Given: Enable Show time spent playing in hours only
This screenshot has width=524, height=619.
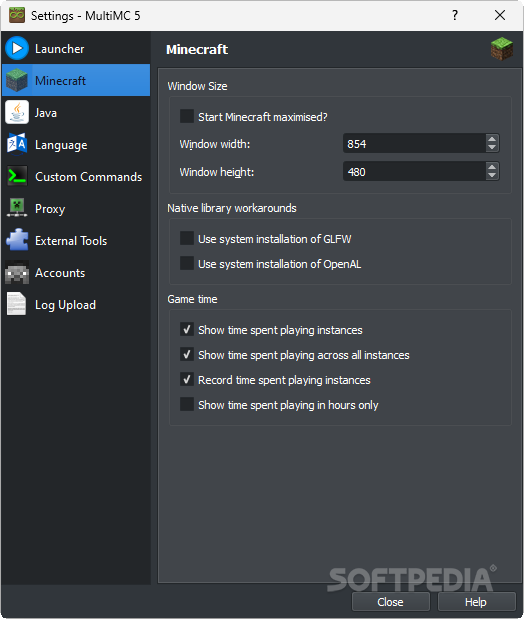Looking at the screenshot, I should point(187,404).
